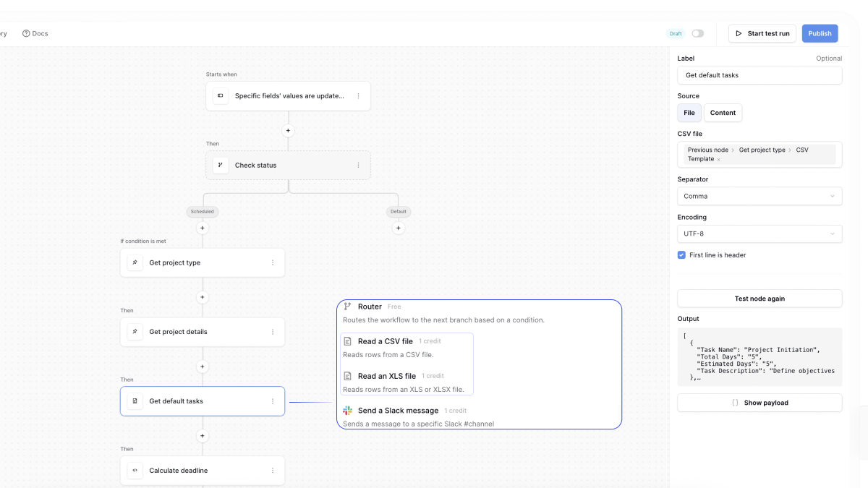This screenshot has width=868, height=488.
Task: Click the trigger node icon for Specific fields' values
Action: click(x=221, y=95)
